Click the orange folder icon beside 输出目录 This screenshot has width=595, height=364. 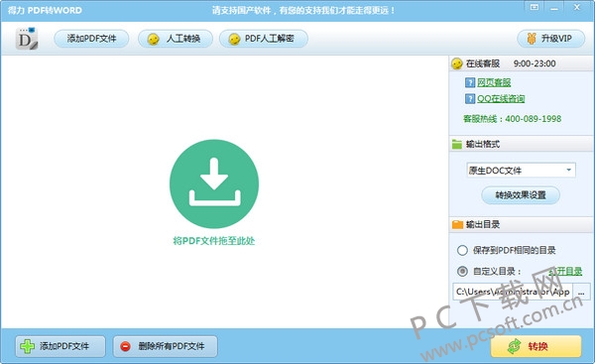pyautogui.click(x=457, y=225)
